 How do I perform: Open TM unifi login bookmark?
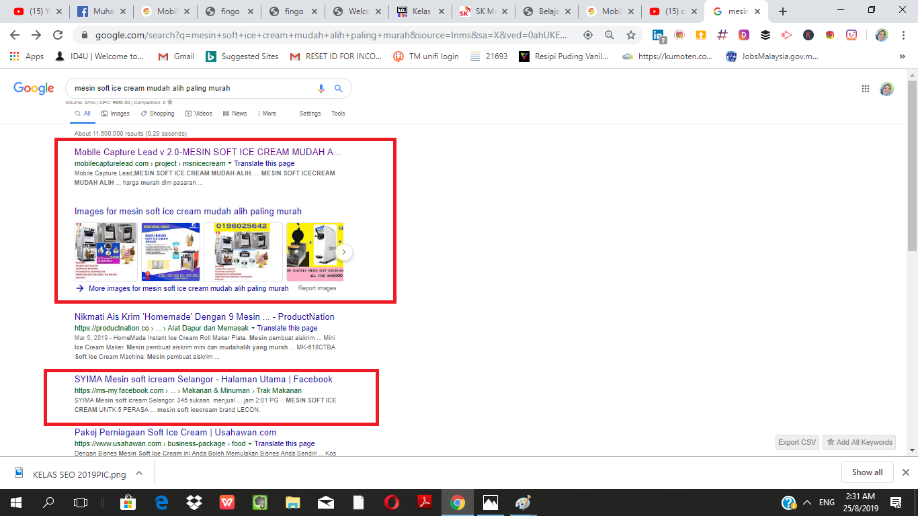point(426,56)
